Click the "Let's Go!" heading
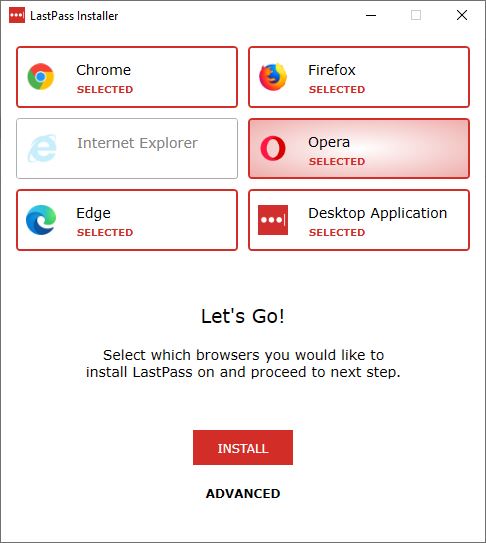 tap(243, 316)
